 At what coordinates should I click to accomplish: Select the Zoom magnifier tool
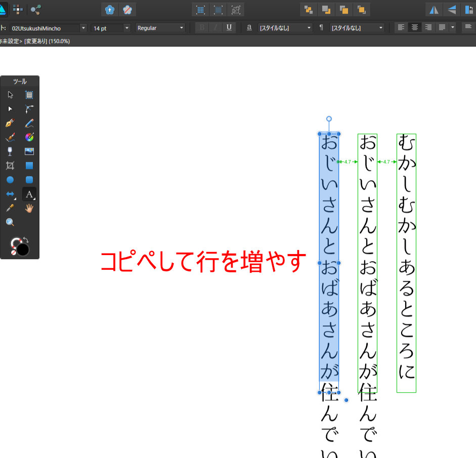[10, 222]
